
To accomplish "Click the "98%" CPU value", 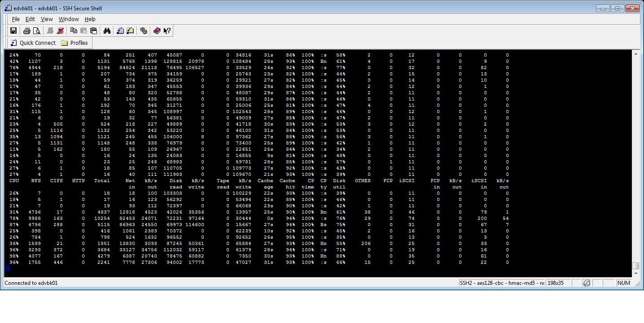I will click(x=14, y=256).
